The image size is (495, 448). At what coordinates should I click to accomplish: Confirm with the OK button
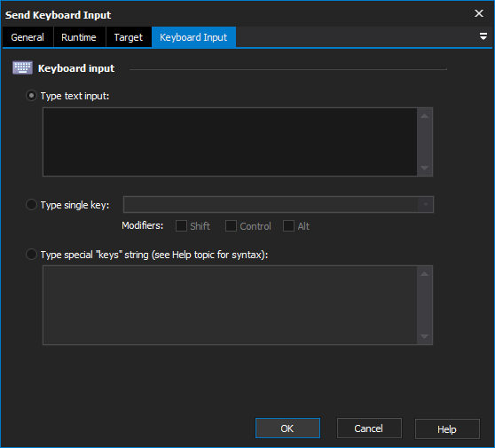point(287,428)
